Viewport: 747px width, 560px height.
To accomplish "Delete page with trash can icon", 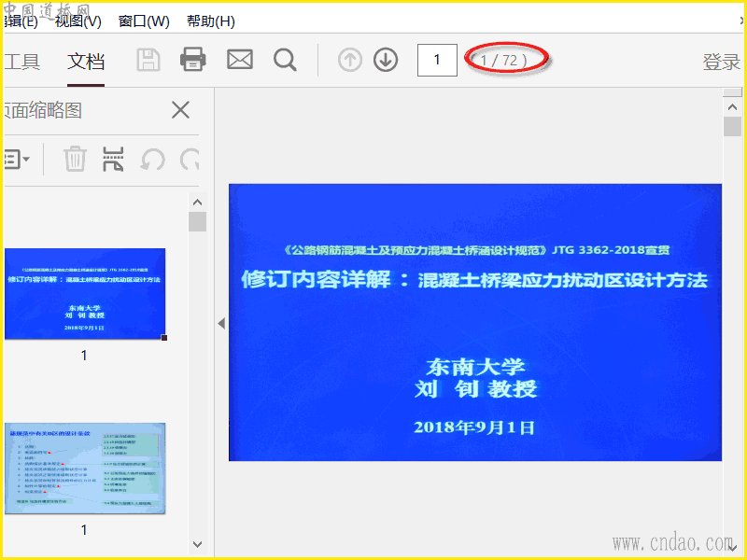I will point(75,159).
